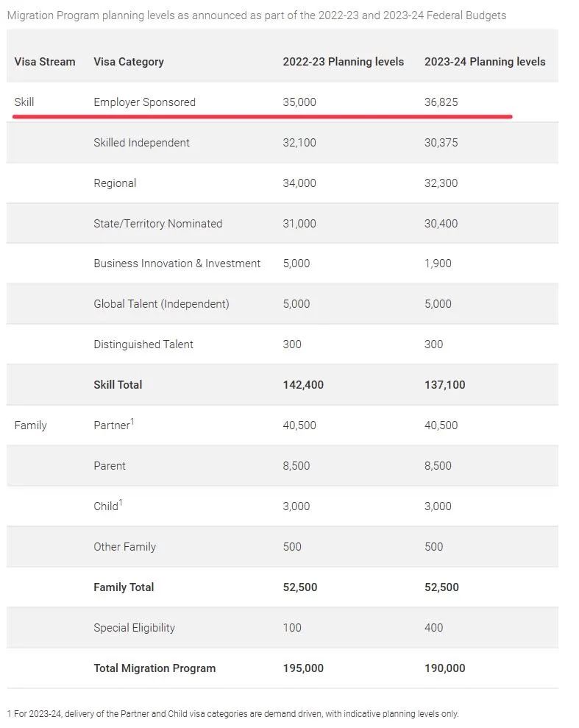This screenshot has height=728, width=579.
Task: Click the Distinguished Talent row label
Action: (143, 344)
